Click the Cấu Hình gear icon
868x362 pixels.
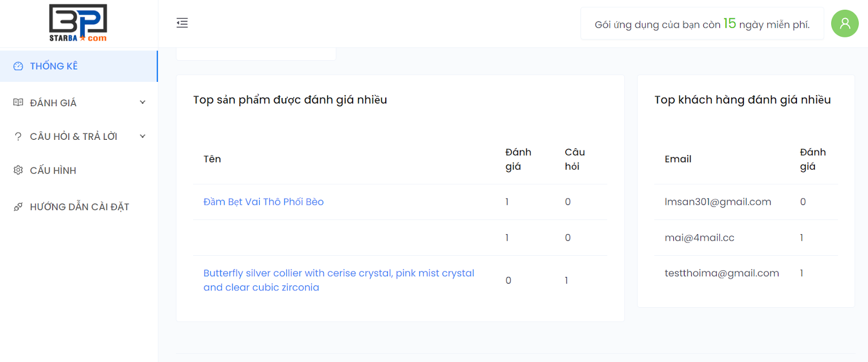[18, 170]
